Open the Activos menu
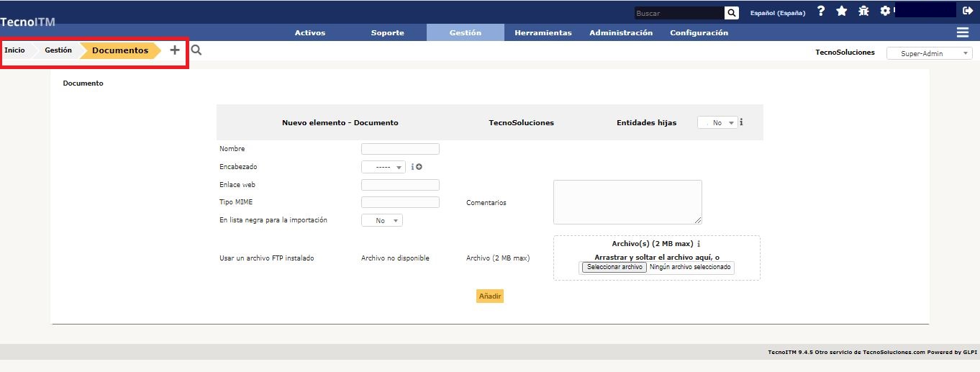The height and width of the screenshot is (372, 980). click(x=310, y=33)
